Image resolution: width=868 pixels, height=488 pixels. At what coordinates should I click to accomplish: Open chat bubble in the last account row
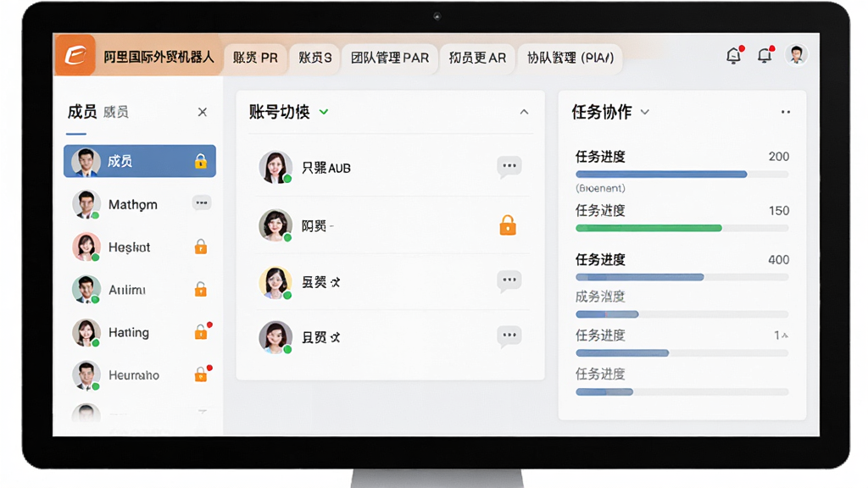(509, 335)
